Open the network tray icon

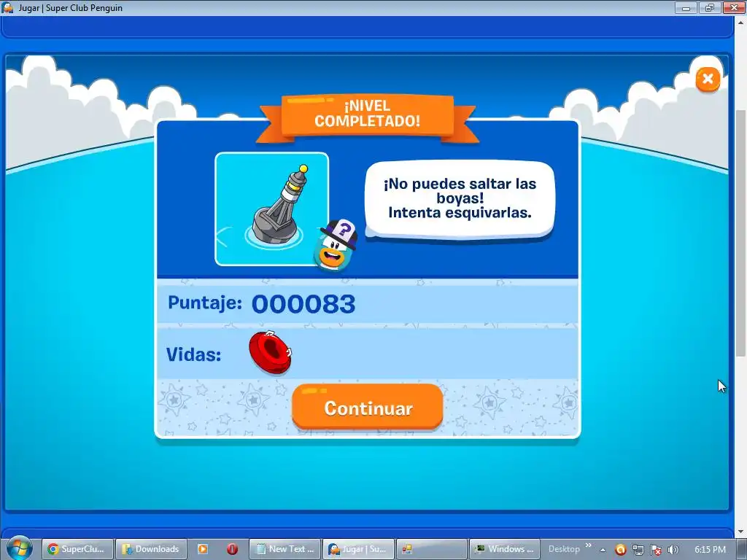tap(638, 550)
